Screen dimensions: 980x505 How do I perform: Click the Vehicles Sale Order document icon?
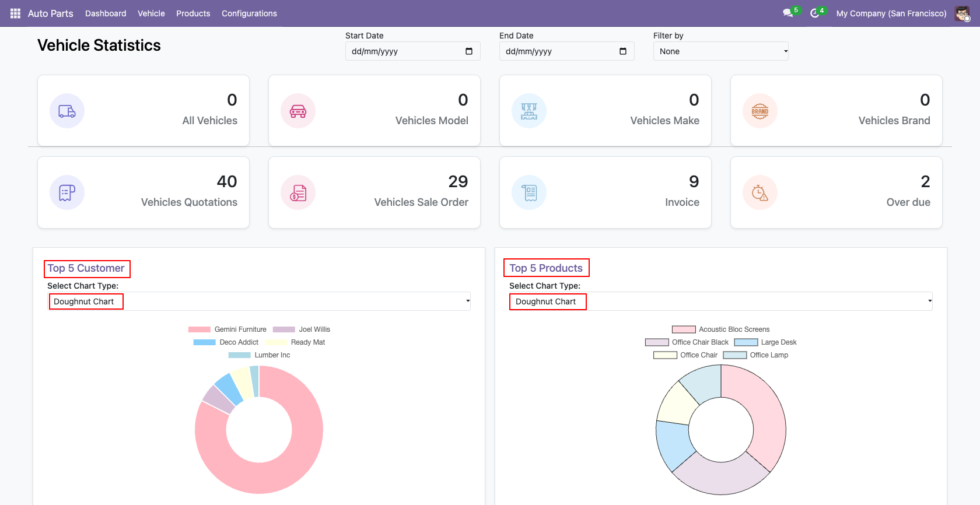coord(298,192)
